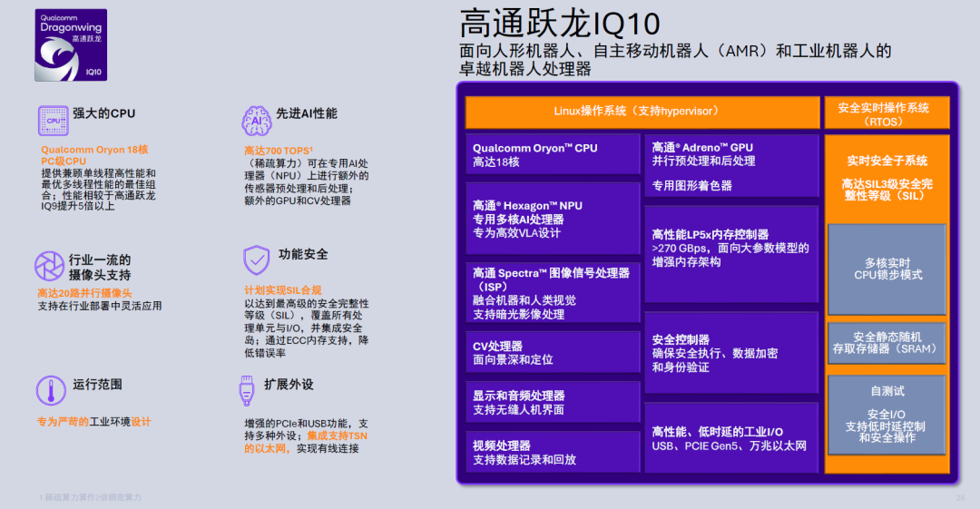The height and width of the screenshot is (509, 980).
Task: Select the 运行范围 heading
Action: [97, 385]
